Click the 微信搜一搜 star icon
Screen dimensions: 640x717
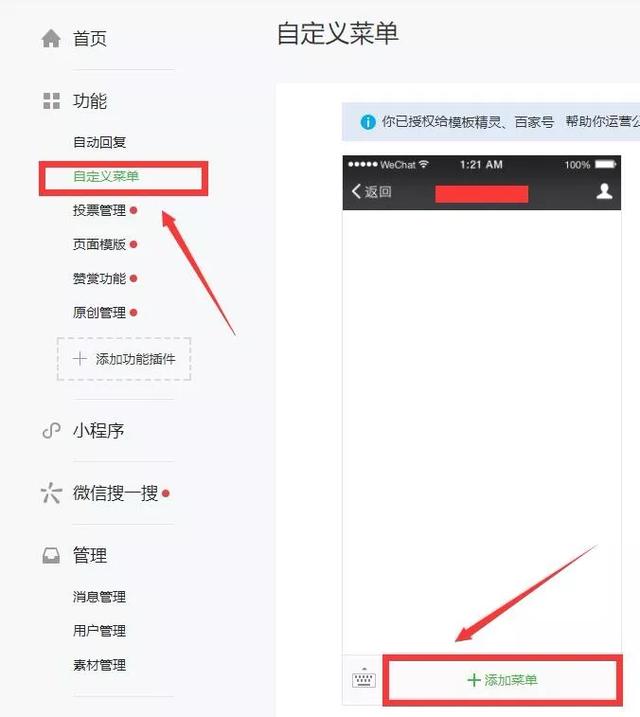pyautogui.click(x=51, y=493)
